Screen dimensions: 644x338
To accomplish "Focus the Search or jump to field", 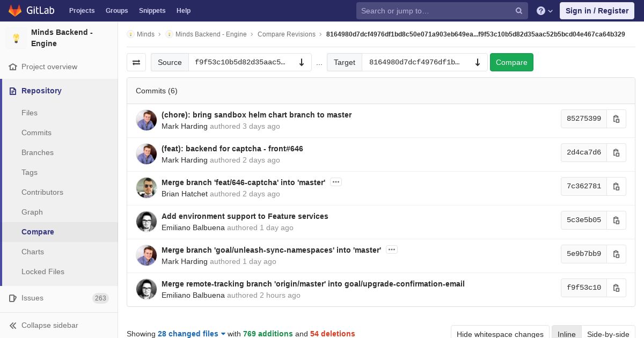I will pos(442,11).
